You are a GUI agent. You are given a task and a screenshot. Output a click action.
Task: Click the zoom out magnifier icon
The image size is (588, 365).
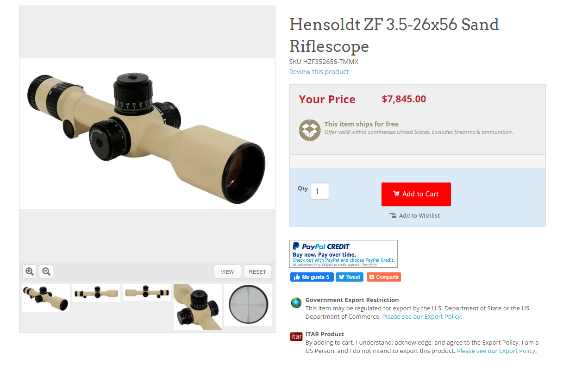click(x=46, y=271)
